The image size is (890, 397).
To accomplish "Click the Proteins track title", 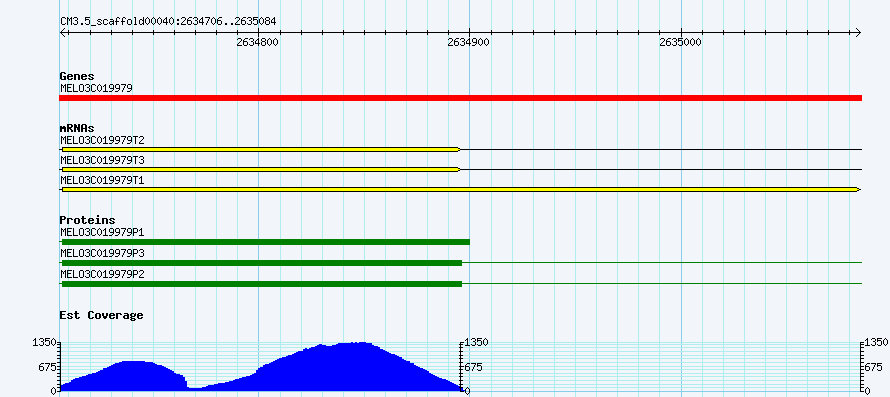I will tap(87, 220).
